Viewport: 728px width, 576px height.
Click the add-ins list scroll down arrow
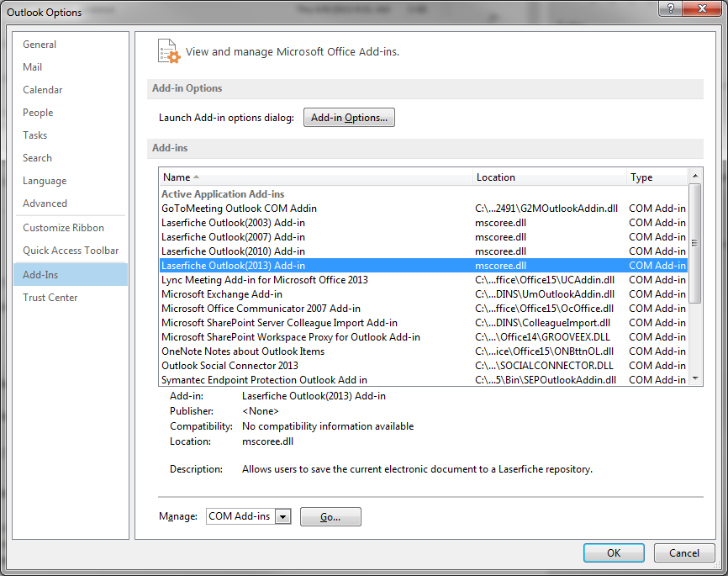tap(695, 378)
